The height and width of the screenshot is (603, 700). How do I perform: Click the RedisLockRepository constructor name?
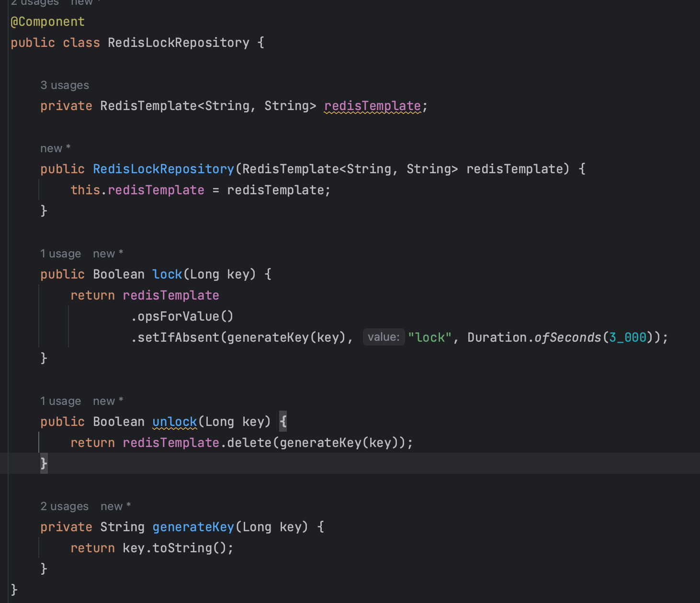point(163,169)
